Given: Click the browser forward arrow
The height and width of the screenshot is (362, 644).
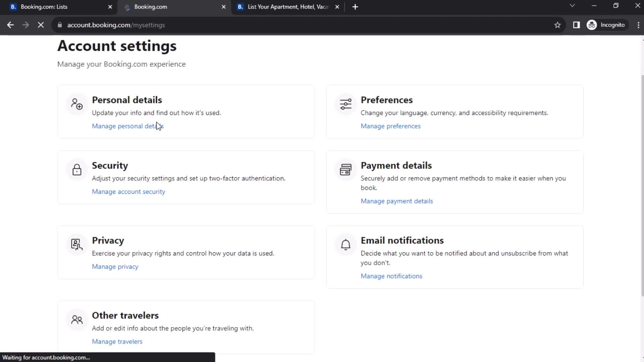Looking at the screenshot, I should pyautogui.click(x=25, y=25).
